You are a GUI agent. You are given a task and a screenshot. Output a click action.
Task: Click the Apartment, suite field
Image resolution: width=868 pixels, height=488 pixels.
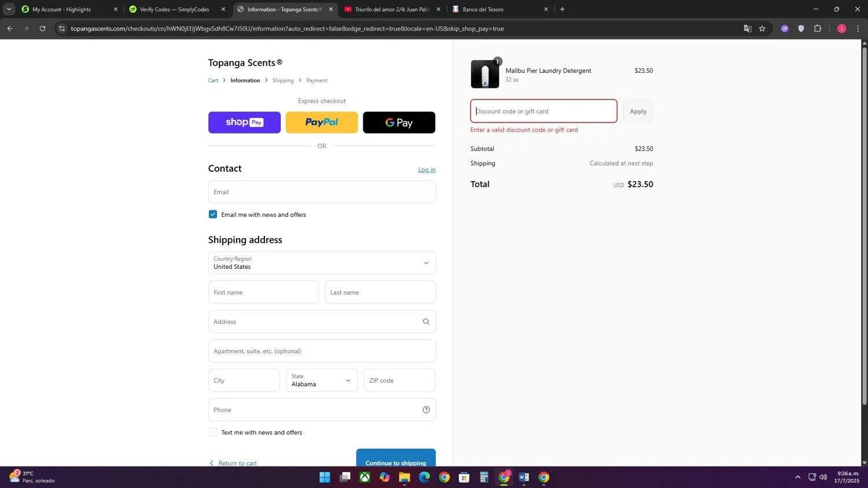click(x=322, y=351)
